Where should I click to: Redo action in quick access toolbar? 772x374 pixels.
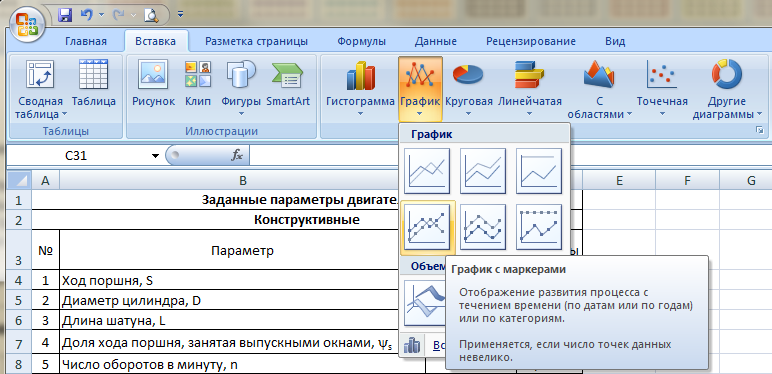118,15
